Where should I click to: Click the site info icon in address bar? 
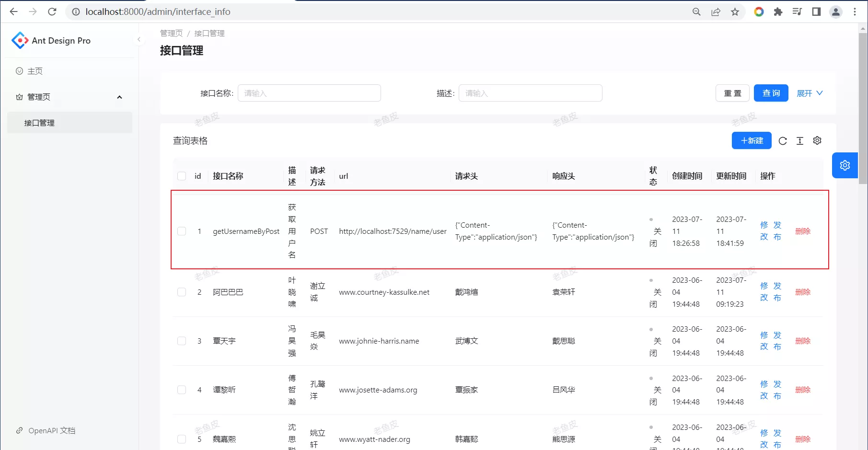(x=76, y=12)
